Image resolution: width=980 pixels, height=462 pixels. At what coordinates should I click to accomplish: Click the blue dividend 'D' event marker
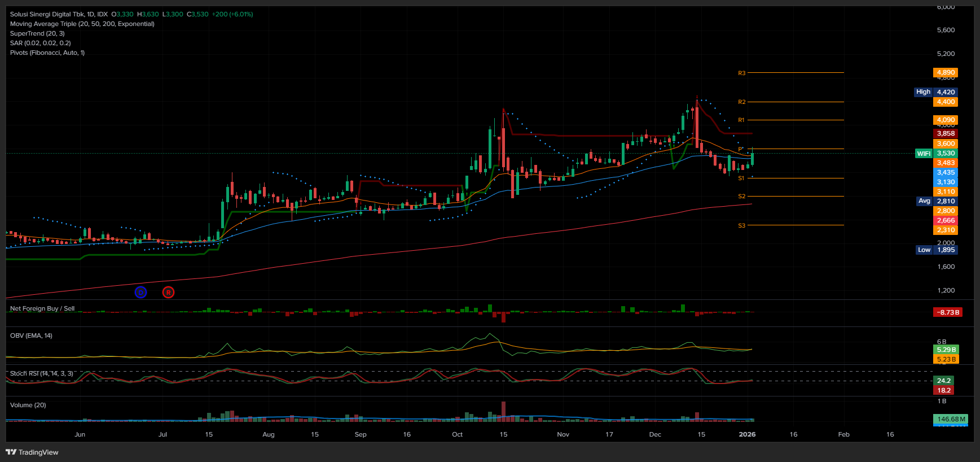click(x=140, y=292)
